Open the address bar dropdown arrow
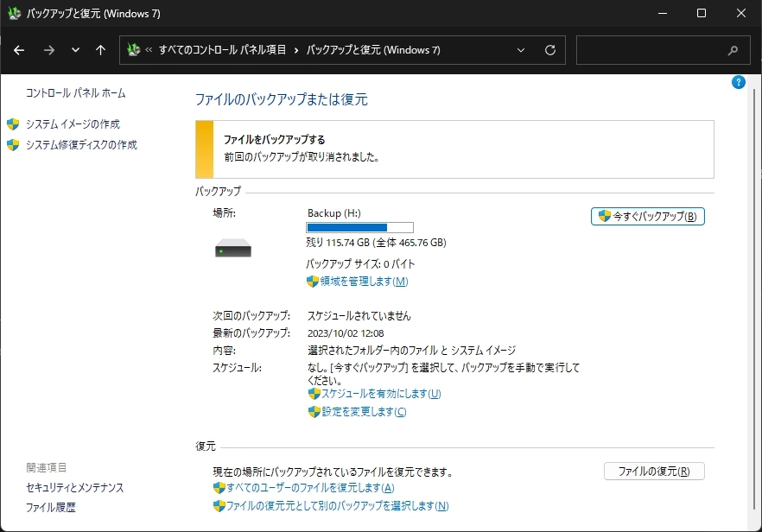This screenshot has height=532, width=762. (x=521, y=50)
